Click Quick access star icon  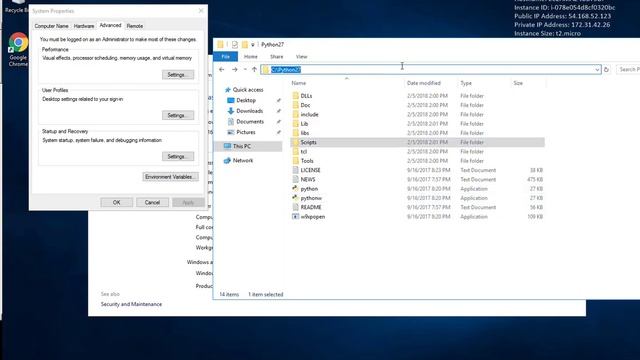pos(227,89)
